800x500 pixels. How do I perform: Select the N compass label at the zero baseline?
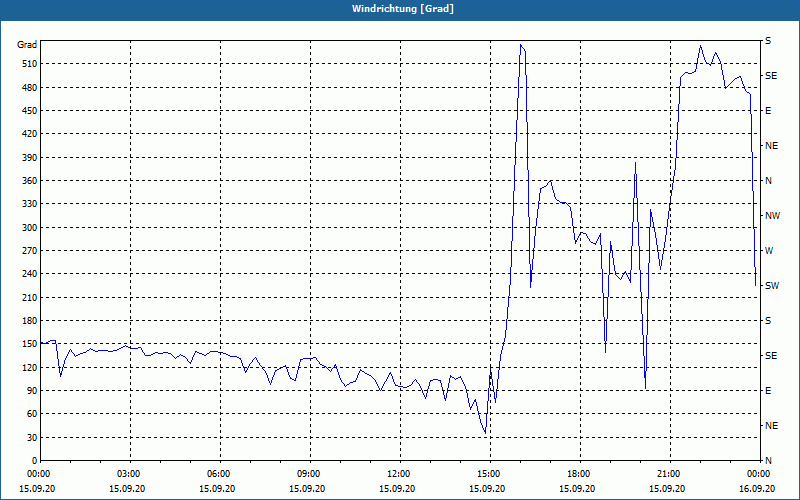[x=768, y=461]
